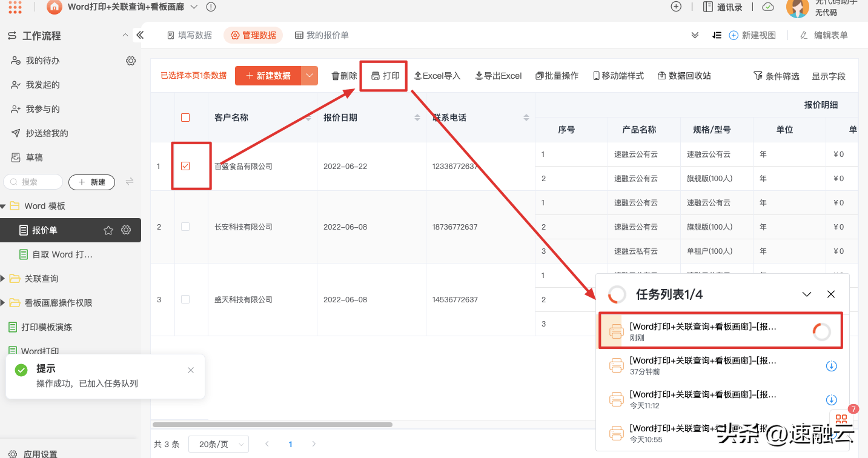Screen dimensions: 868x458
Task: Open 移动端样式 mobile style
Action: coord(618,76)
